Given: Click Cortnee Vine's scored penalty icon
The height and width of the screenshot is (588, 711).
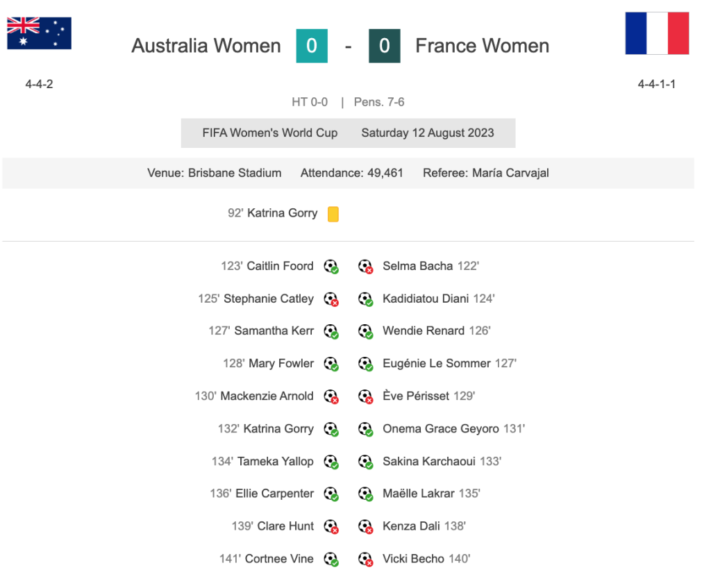Looking at the screenshot, I should coord(331,559).
